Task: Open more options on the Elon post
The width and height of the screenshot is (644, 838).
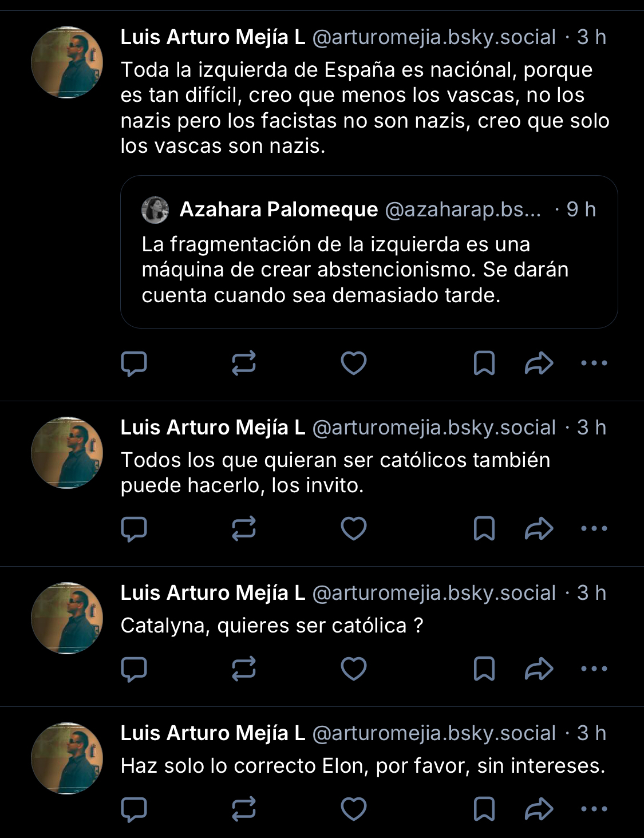Action: [594, 809]
